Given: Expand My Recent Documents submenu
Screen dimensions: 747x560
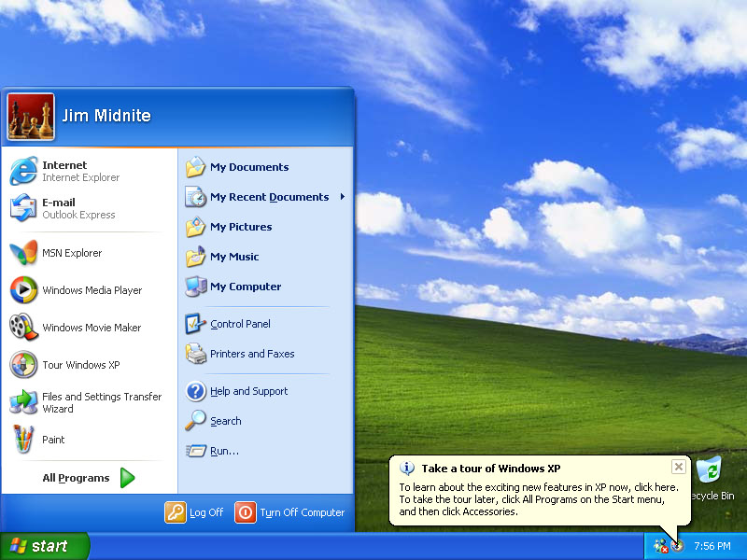Looking at the screenshot, I should (x=269, y=197).
